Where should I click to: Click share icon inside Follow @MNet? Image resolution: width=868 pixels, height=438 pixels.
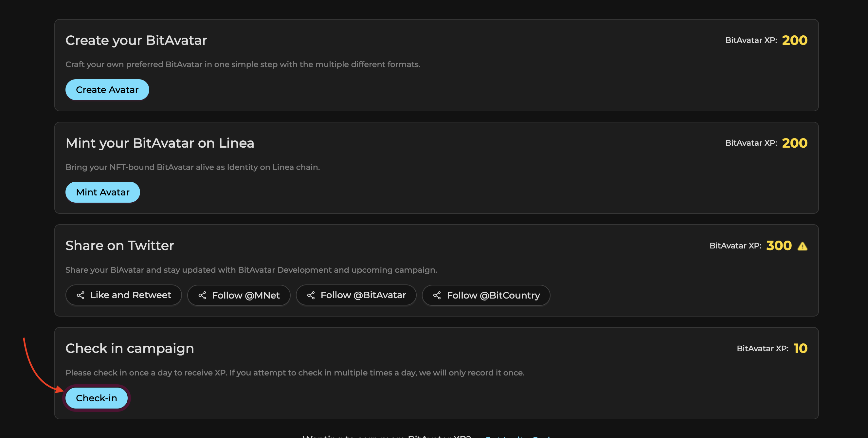[x=202, y=296]
